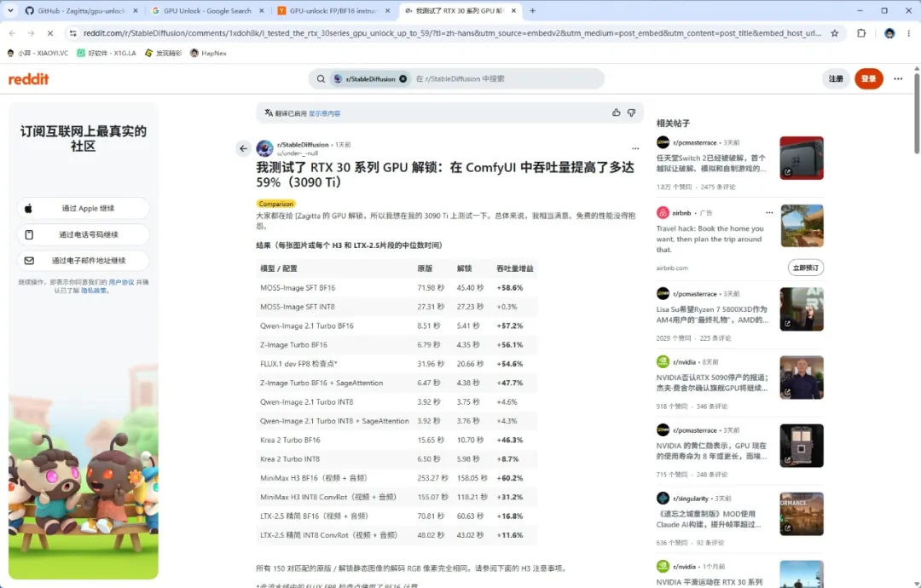Expand the tab search dropdown arrow

coord(10,10)
